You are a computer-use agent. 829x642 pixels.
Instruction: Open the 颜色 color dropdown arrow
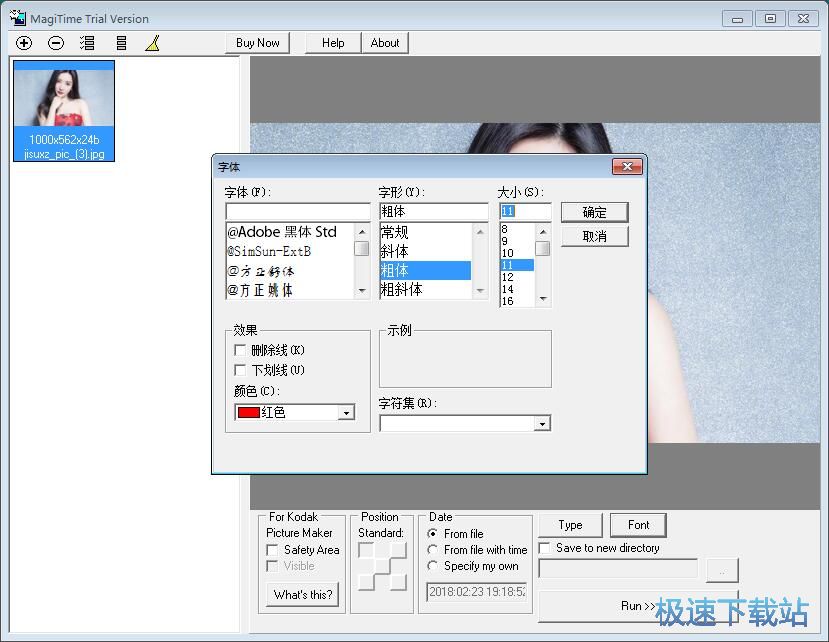(346, 412)
